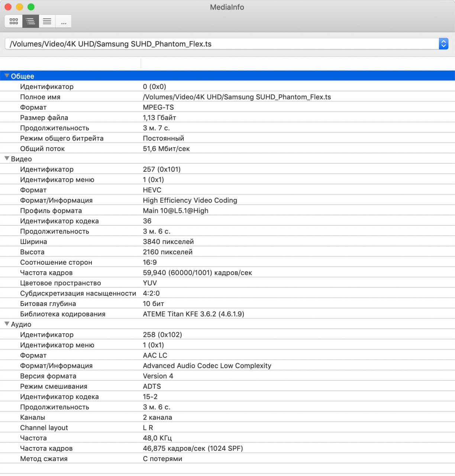Click the '46,875 кадров/сек (1024 SPF)' value
This screenshot has height=476, width=455.
point(193,448)
